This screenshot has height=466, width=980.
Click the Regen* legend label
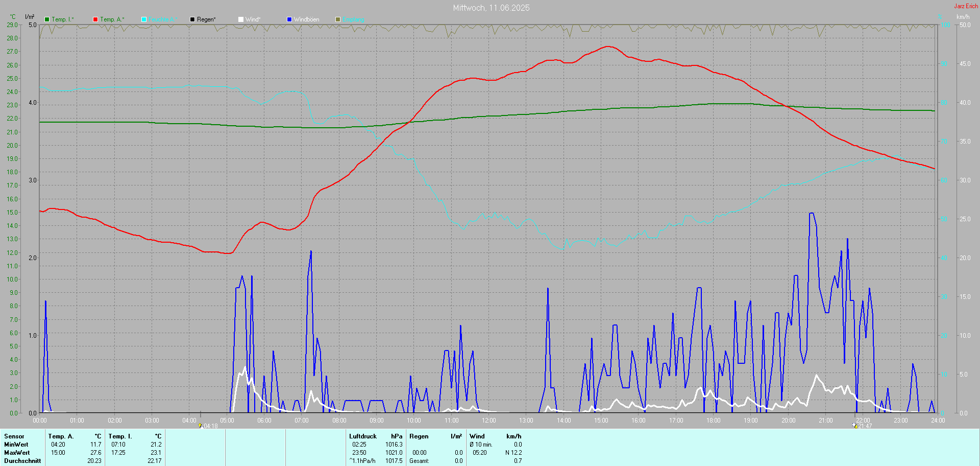click(x=206, y=19)
